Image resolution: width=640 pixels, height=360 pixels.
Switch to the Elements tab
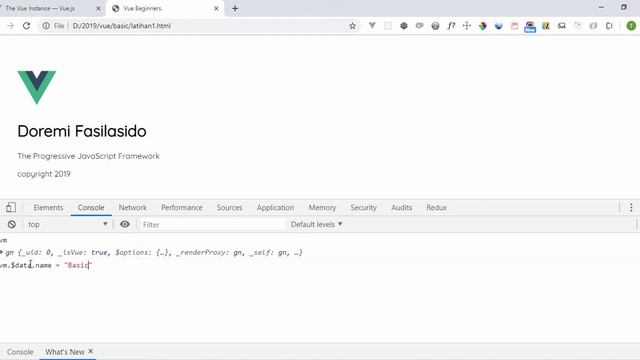point(48,207)
